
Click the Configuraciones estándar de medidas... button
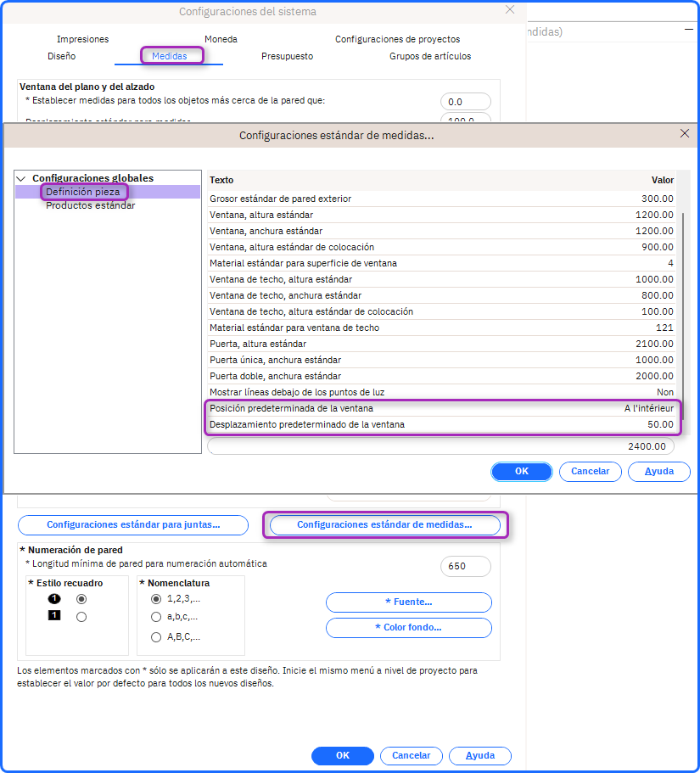pyautogui.click(x=384, y=525)
